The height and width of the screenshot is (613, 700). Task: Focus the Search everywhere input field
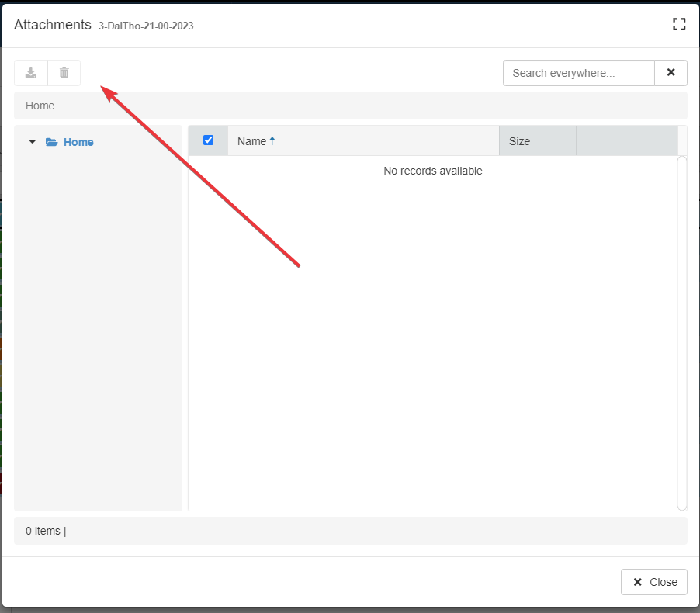pos(579,73)
